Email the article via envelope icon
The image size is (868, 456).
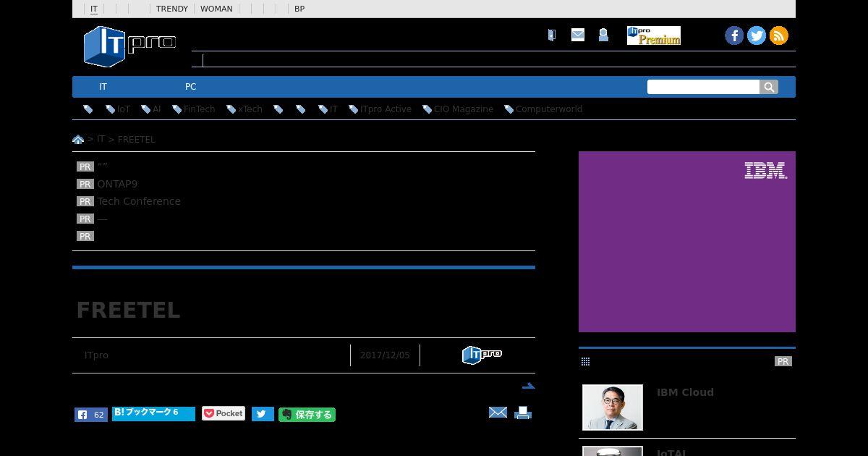pos(498,413)
